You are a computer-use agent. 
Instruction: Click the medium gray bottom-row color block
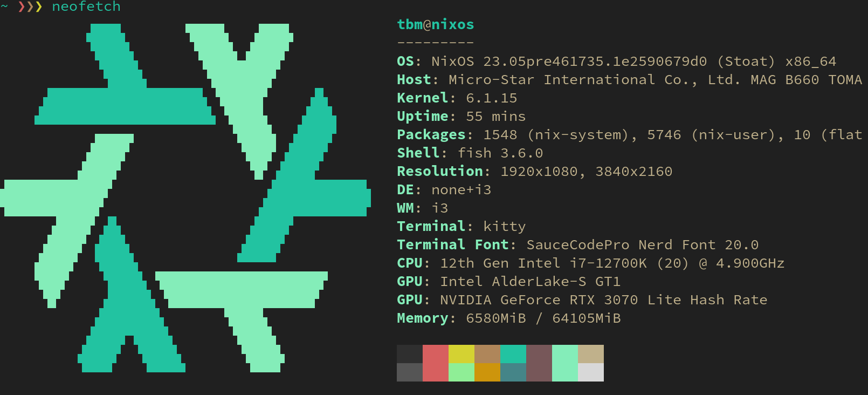410,372
